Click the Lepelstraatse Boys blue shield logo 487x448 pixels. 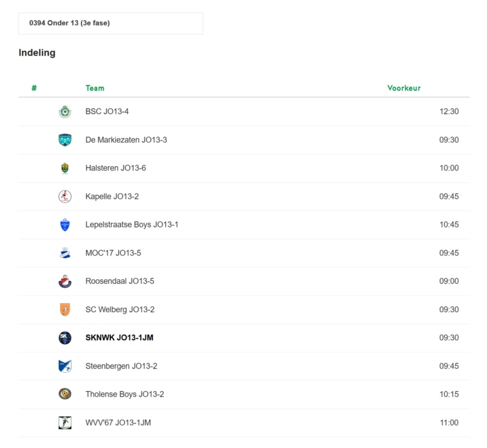65,225
